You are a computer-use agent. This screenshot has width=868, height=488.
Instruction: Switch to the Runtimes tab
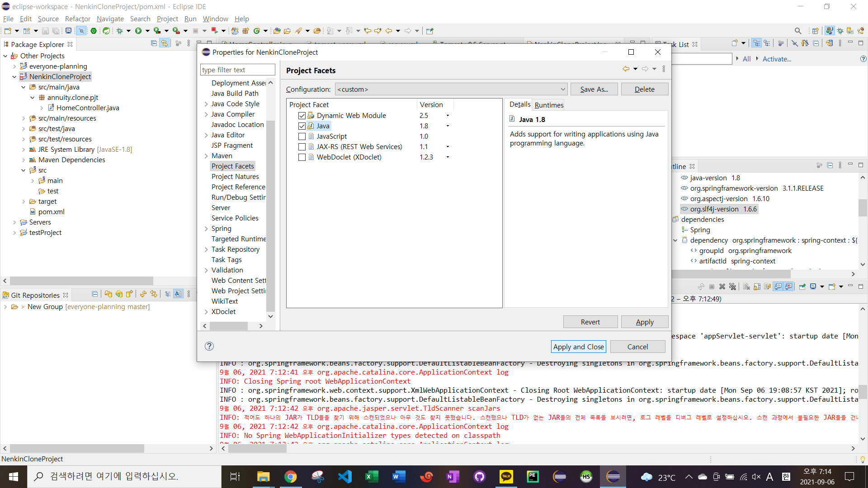click(549, 105)
